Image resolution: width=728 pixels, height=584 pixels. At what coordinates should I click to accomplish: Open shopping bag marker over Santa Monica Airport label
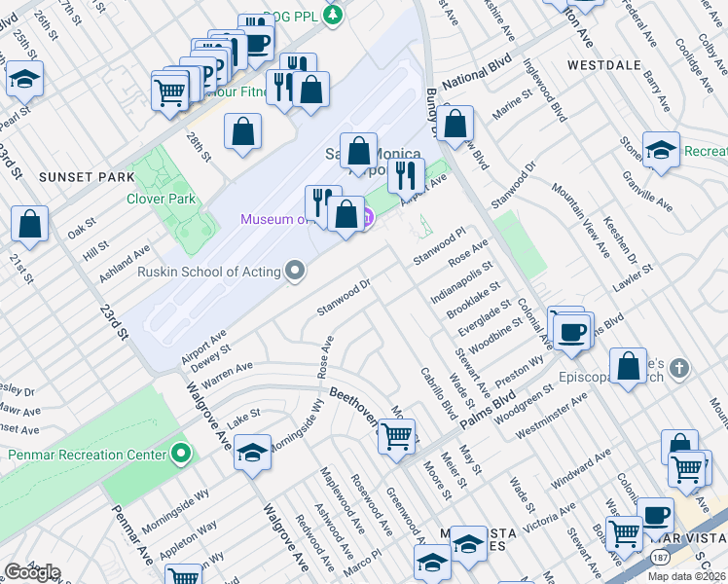tap(358, 152)
